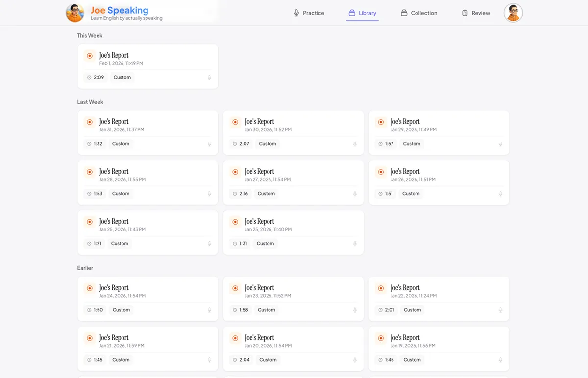Click the Joe Speaking logo avatar
Image resolution: width=588 pixels, height=378 pixels.
coord(75,13)
